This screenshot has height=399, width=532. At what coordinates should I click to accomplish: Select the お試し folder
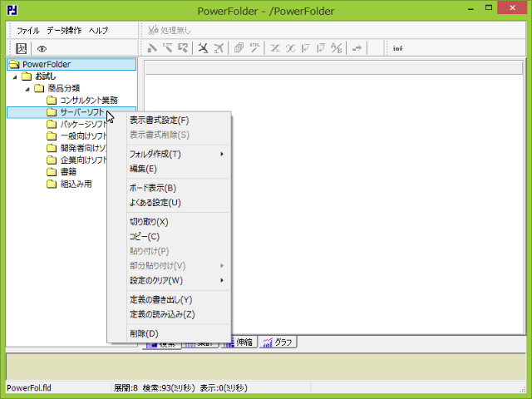(46, 76)
